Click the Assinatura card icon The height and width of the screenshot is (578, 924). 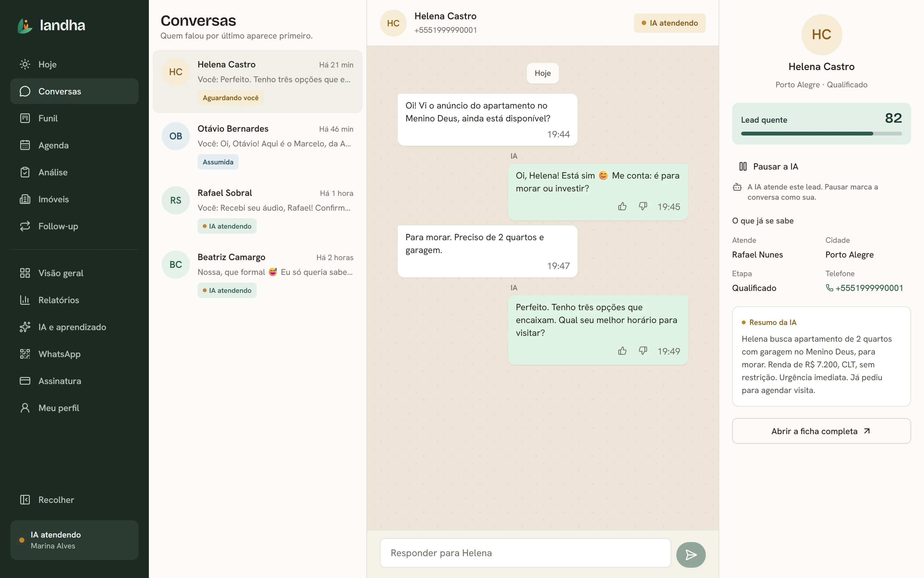25,381
